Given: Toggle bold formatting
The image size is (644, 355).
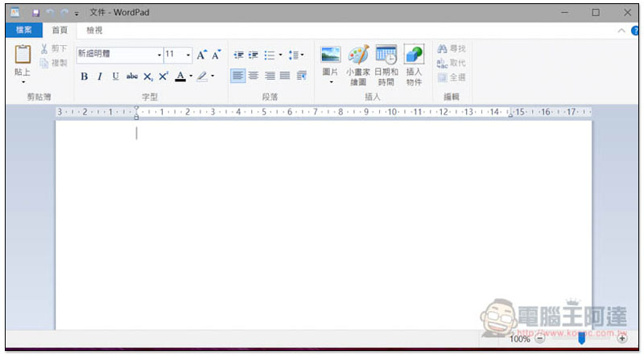Looking at the screenshot, I should (85, 76).
